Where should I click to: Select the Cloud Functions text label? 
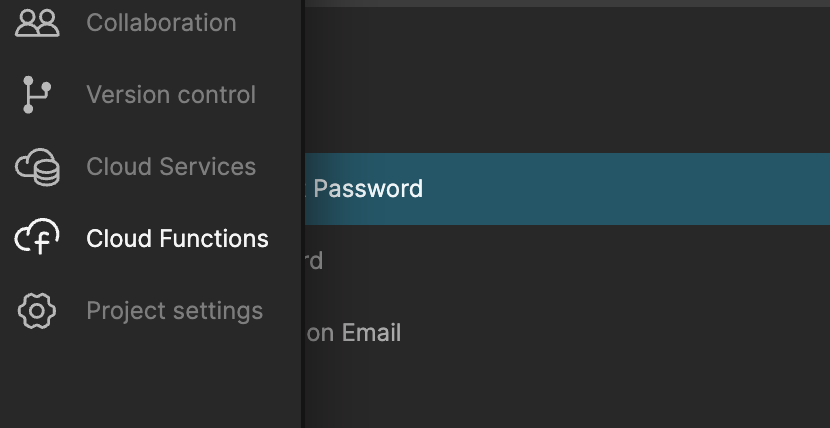(x=177, y=239)
